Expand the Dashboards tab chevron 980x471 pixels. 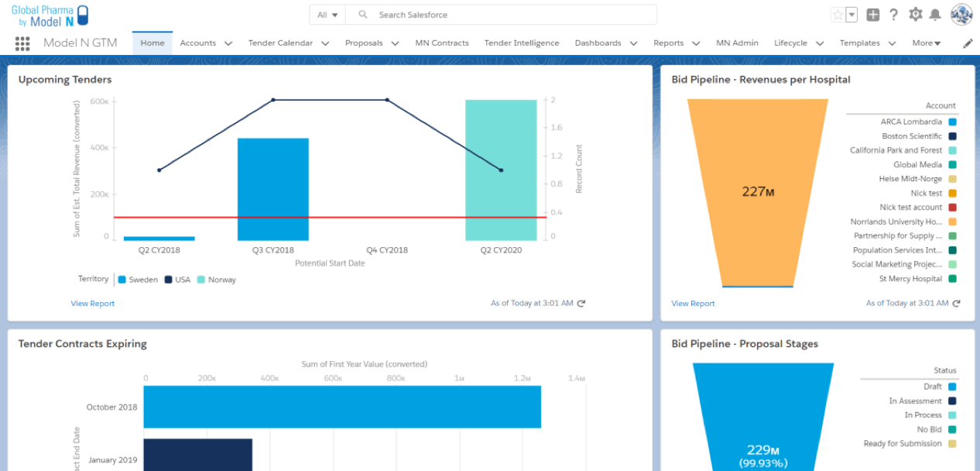[633, 43]
